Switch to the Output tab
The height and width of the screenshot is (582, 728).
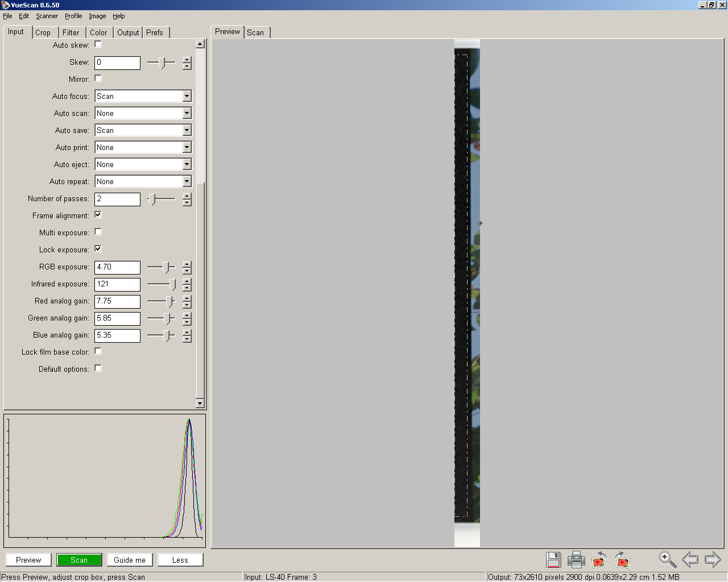(128, 33)
